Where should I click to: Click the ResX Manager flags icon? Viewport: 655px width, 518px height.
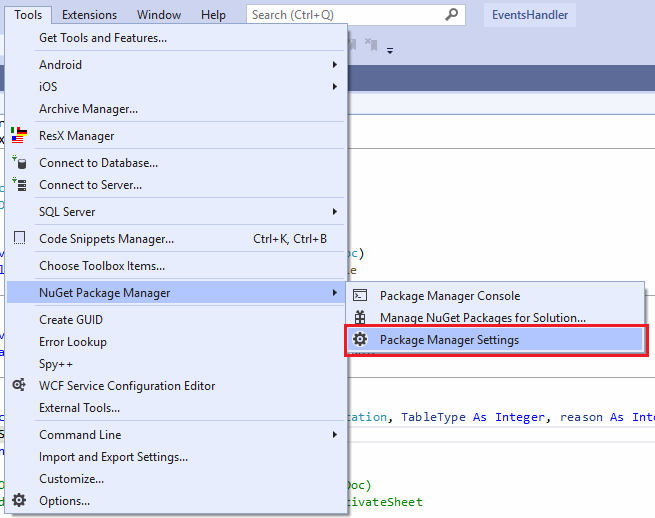19,135
